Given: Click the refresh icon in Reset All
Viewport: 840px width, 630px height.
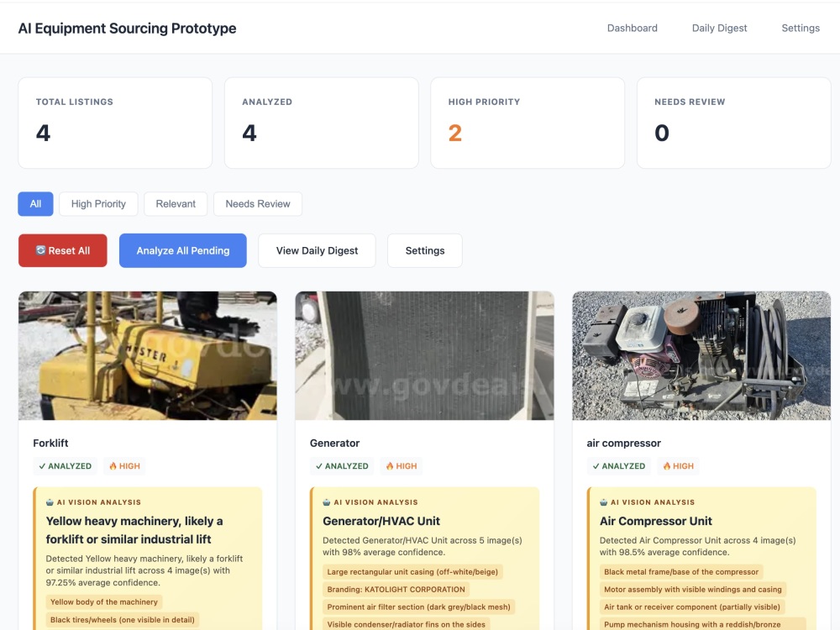Looking at the screenshot, I should (40, 250).
